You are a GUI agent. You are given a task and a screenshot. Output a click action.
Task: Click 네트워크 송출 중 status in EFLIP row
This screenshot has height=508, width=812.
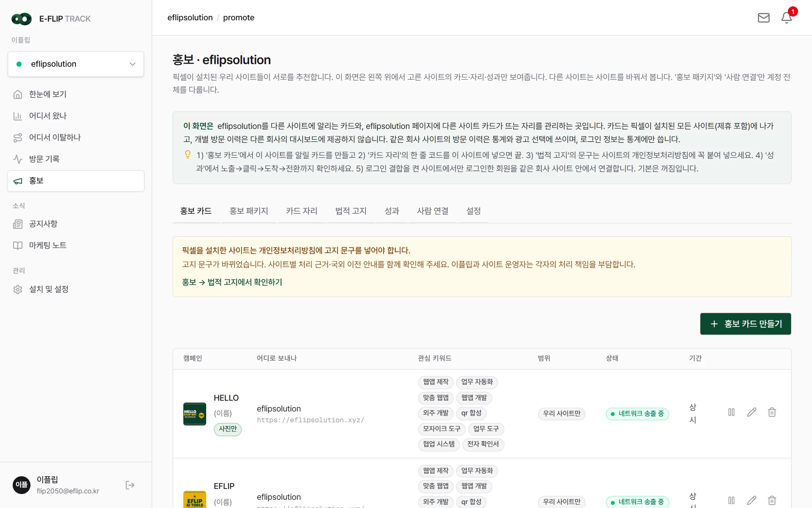637,502
